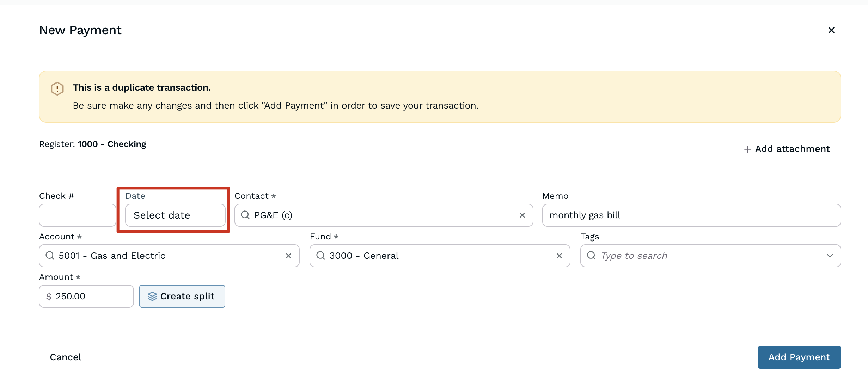The image size is (868, 385).
Task: Focus the Check # input field
Action: click(x=77, y=215)
